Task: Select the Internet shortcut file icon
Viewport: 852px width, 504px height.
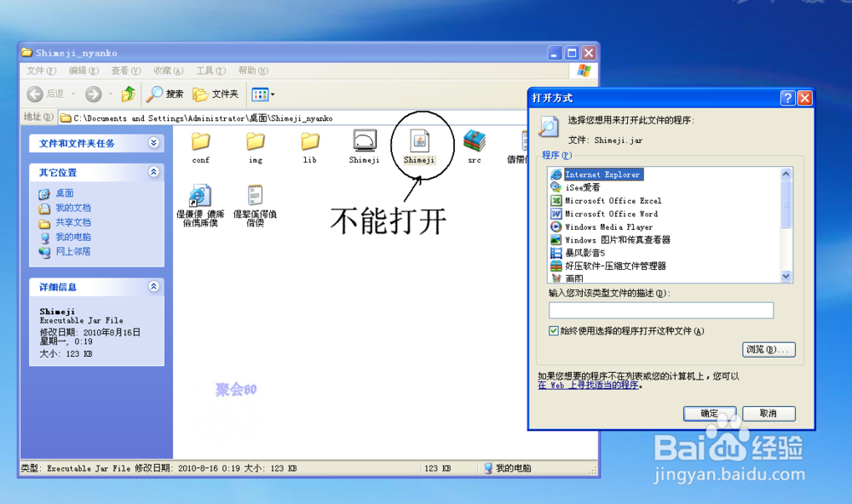Action: coord(200,205)
